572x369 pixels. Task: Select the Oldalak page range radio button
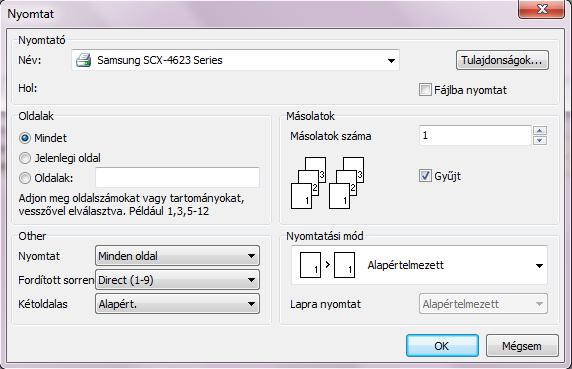click(25, 178)
